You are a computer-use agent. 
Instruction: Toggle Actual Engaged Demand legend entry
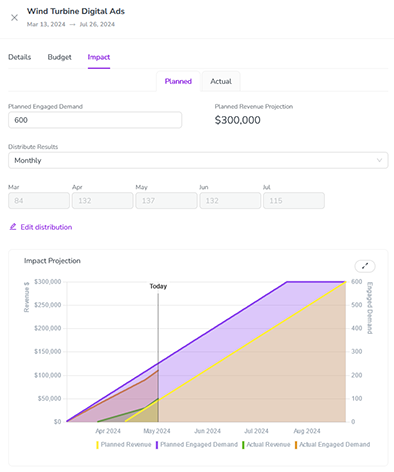point(332,445)
